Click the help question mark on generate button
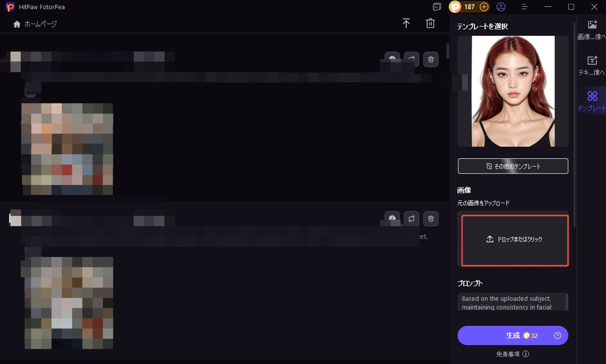Viewport: 606px width, 364px height. [x=557, y=336]
